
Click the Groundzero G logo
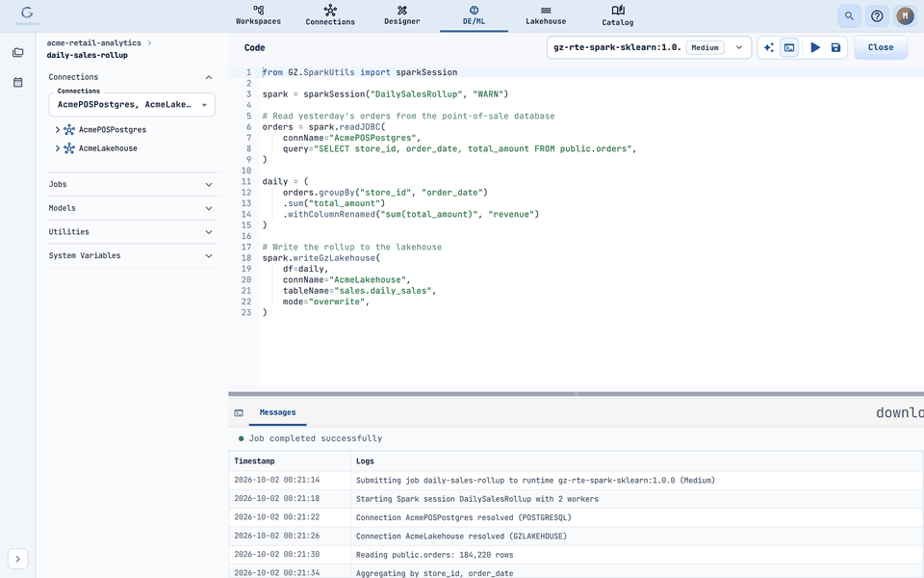[27, 14]
